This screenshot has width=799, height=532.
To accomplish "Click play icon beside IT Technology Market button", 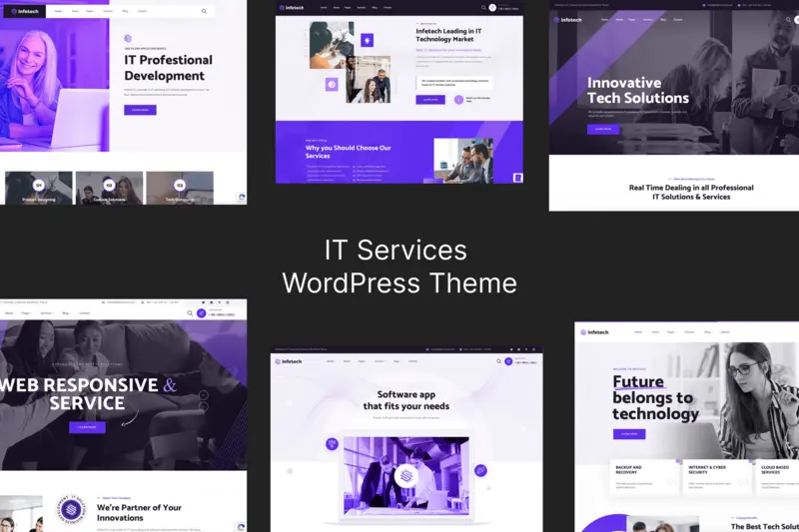I will tap(458, 99).
